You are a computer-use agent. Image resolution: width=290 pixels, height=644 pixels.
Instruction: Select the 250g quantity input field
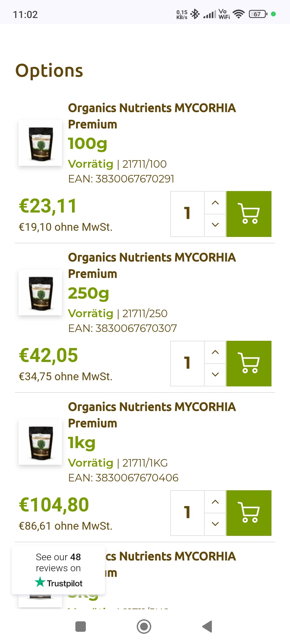[x=187, y=363]
